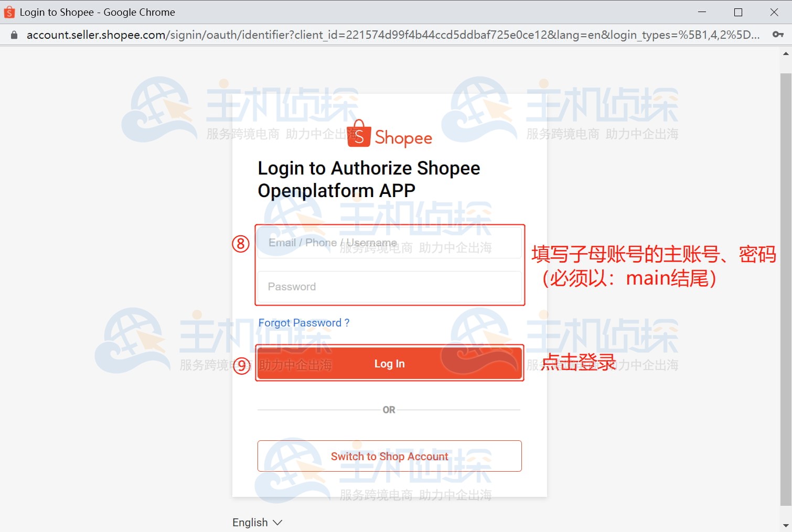Expand the English language selector
This screenshot has width=792, height=532.
pyautogui.click(x=257, y=522)
